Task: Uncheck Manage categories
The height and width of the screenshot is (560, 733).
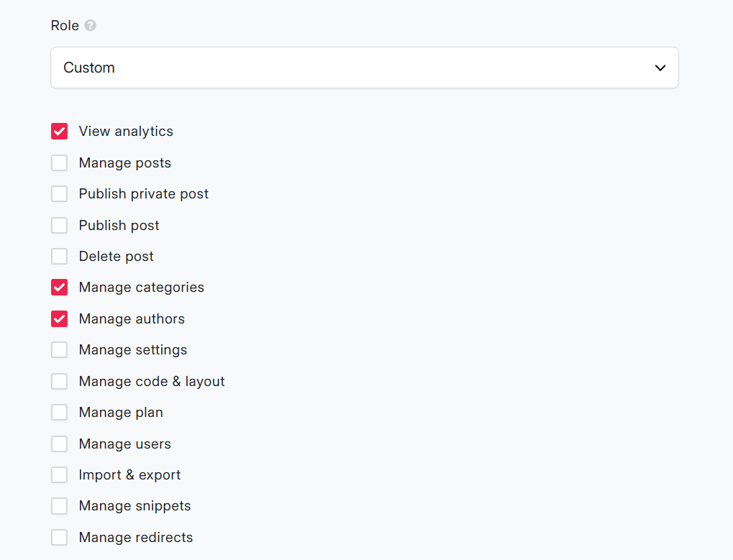Action: click(x=59, y=287)
